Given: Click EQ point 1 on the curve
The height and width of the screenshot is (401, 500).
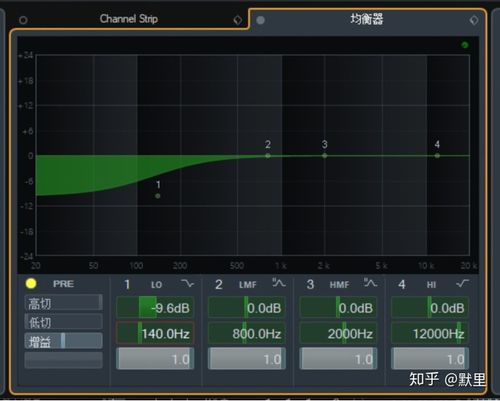Looking at the screenshot, I should click(158, 196).
